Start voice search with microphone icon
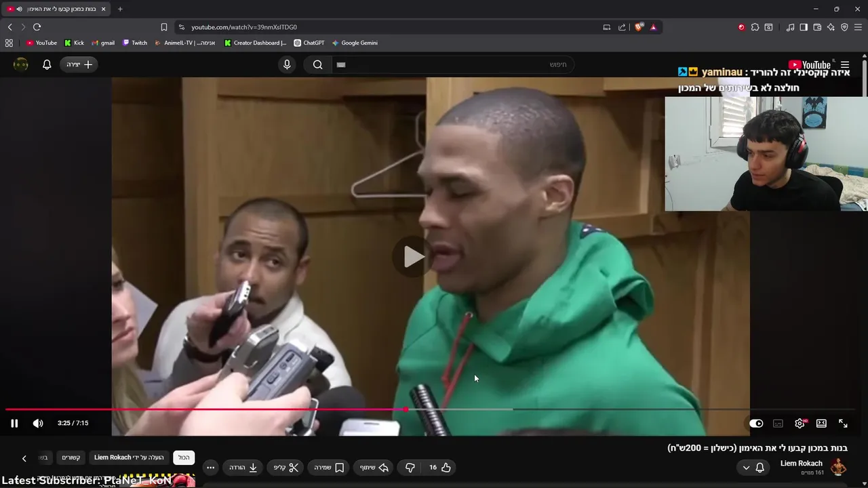This screenshot has height=488, width=868. pyautogui.click(x=287, y=64)
